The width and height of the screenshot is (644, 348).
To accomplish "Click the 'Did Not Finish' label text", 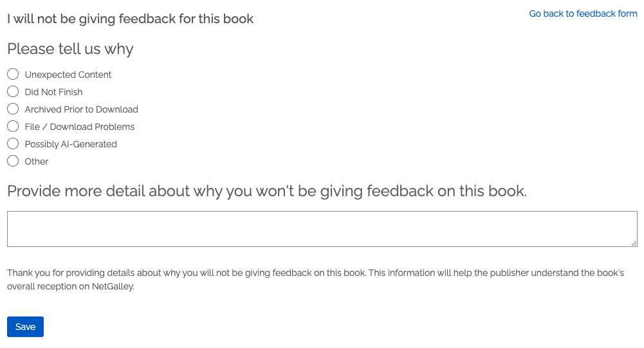I will click(x=53, y=92).
